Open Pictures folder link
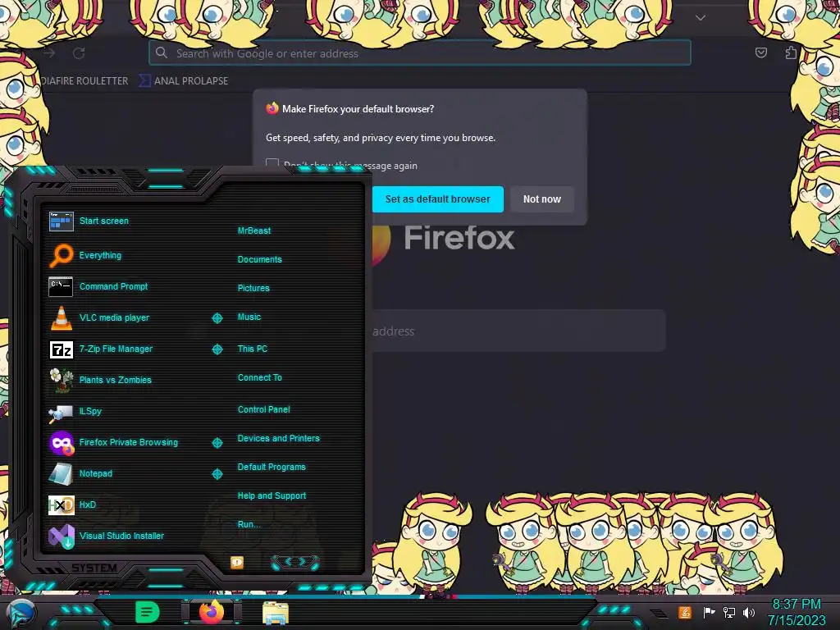Viewport: 840px width, 630px height. 253,288
